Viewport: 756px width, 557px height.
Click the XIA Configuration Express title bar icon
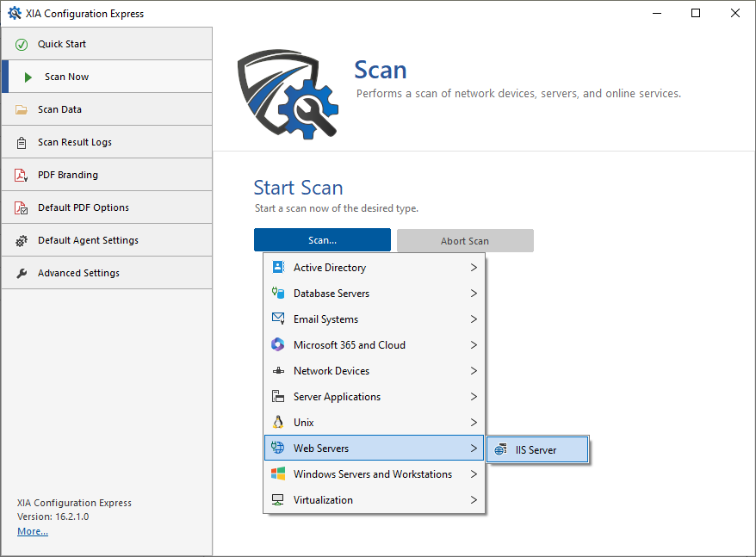[x=15, y=14]
